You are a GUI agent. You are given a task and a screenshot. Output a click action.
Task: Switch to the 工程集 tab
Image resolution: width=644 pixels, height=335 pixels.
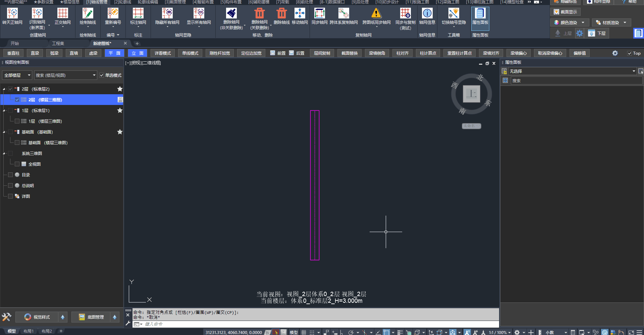(x=58, y=44)
